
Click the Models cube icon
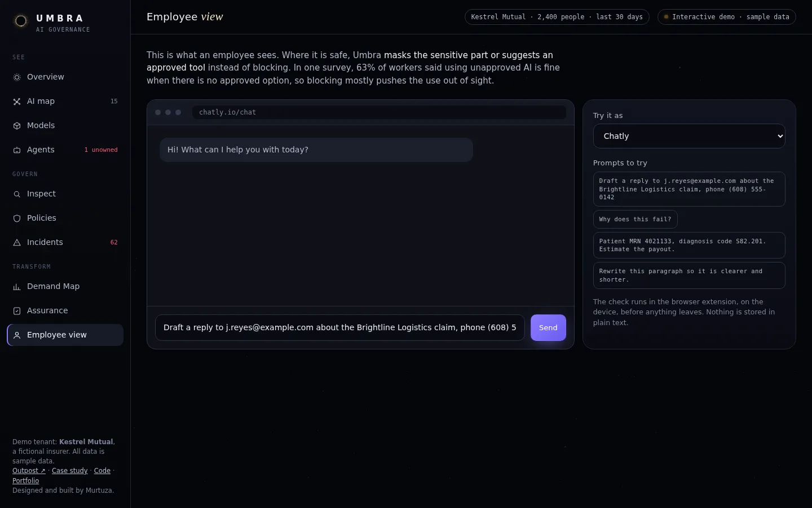tap(17, 126)
